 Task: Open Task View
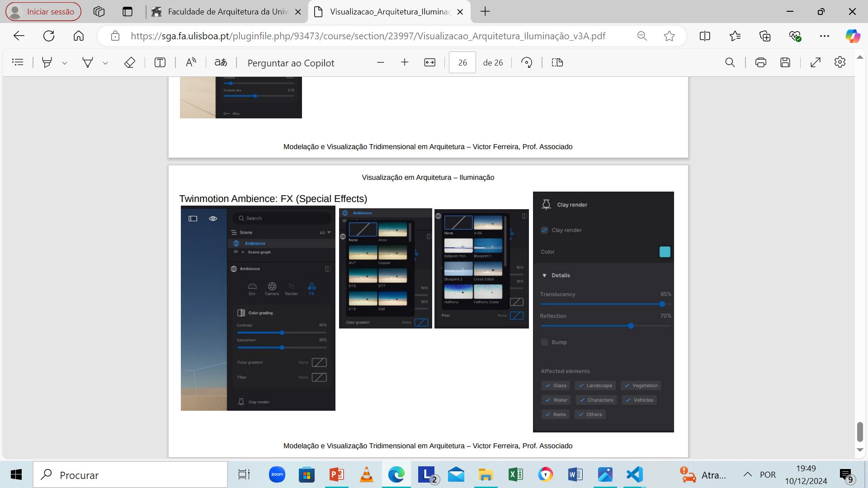[x=244, y=475]
